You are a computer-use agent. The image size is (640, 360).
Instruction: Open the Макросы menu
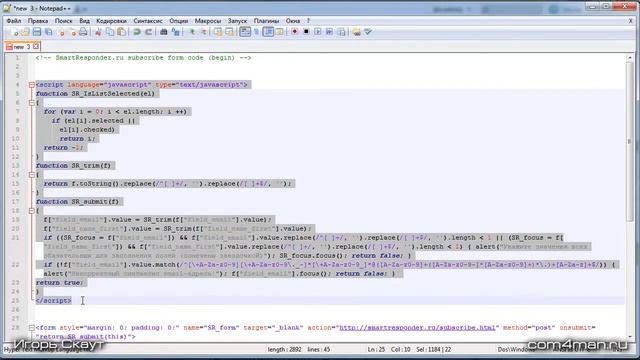pyautogui.click(x=208, y=21)
